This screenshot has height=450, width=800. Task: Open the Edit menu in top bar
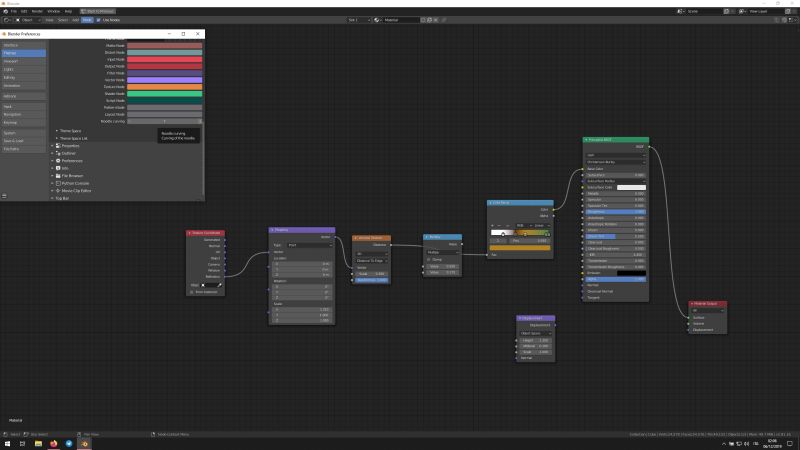point(24,11)
